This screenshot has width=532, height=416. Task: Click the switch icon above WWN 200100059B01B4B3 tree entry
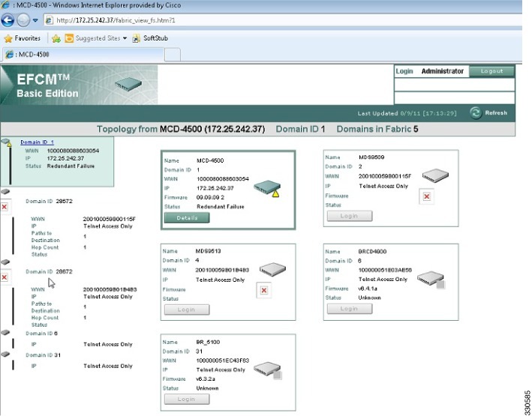pyautogui.click(x=5, y=262)
